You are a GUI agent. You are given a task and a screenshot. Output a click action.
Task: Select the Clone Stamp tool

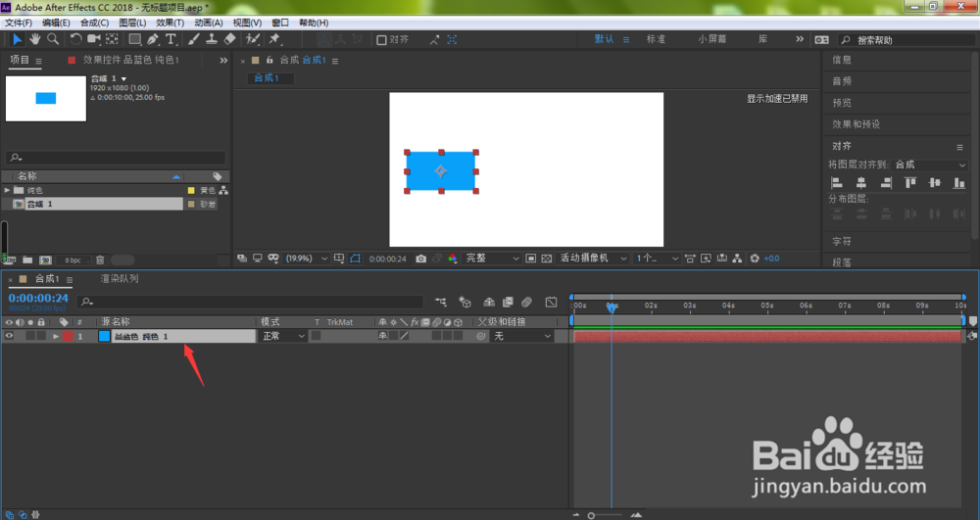pyautogui.click(x=212, y=39)
